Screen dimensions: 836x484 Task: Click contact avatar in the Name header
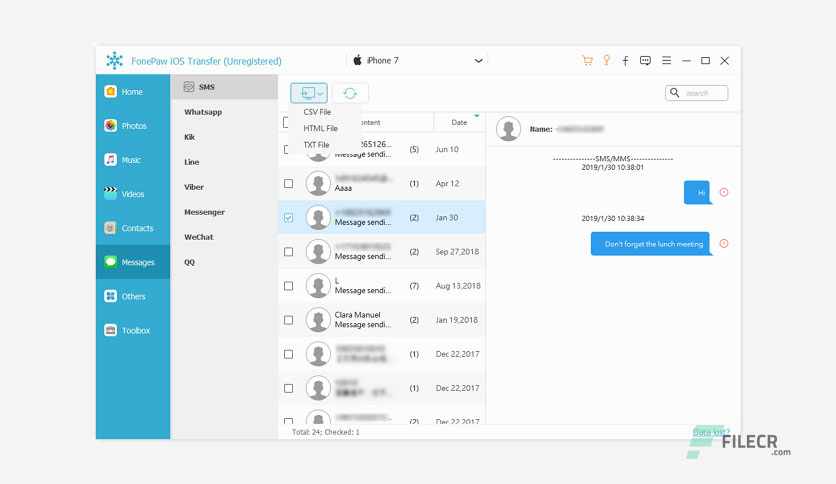coord(508,128)
